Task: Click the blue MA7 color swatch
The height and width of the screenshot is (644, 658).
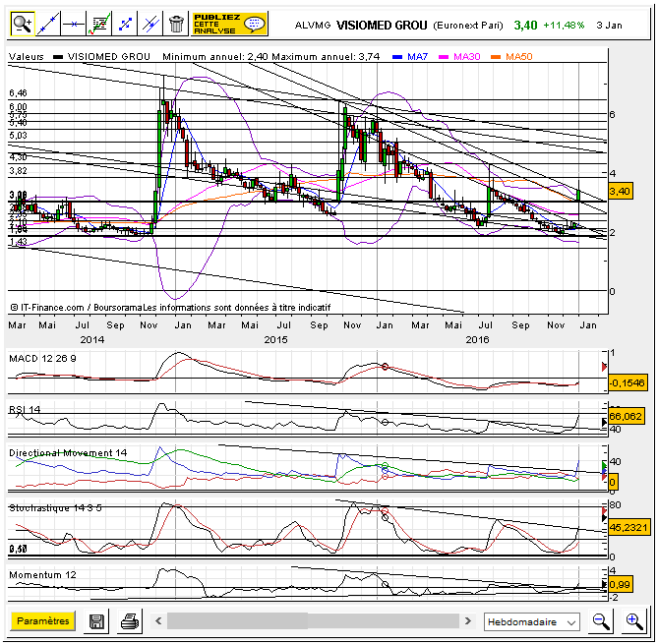Action: (397, 57)
